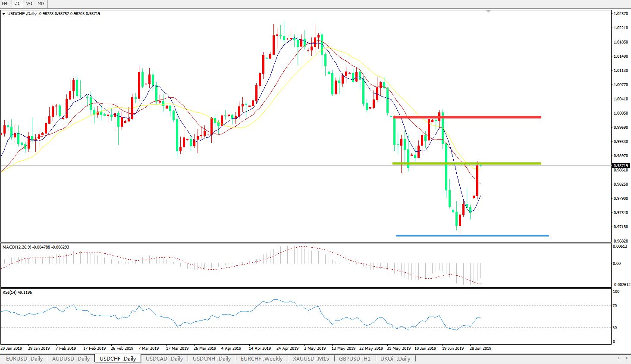Open the USDCNH-,Daily chart tab
The width and height of the screenshot is (631, 364).
pos(212,358)
